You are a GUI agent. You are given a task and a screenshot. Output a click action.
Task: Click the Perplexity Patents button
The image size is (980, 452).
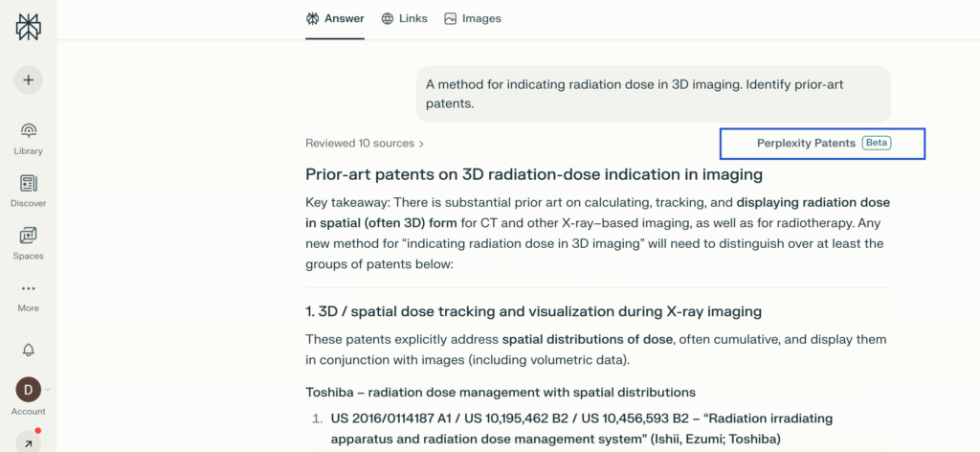click(806, 144)
